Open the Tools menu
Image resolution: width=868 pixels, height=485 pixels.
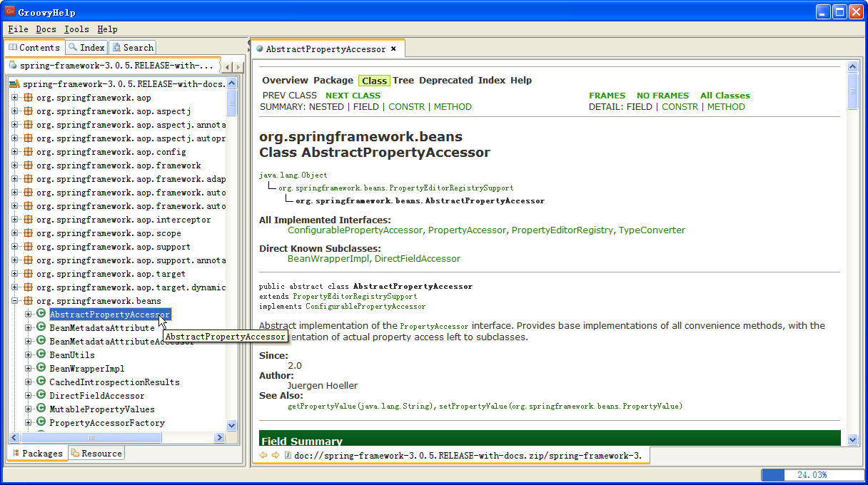tap(76, 29)
